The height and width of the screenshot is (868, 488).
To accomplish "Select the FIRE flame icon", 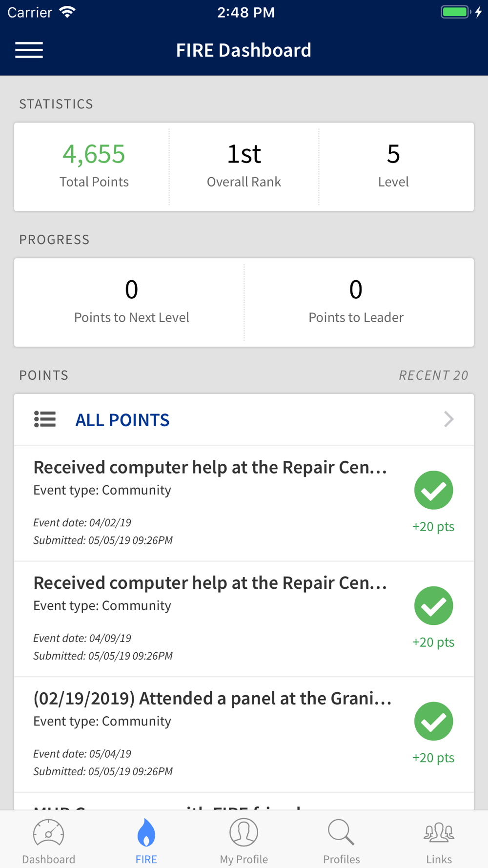I will point(146,832).
